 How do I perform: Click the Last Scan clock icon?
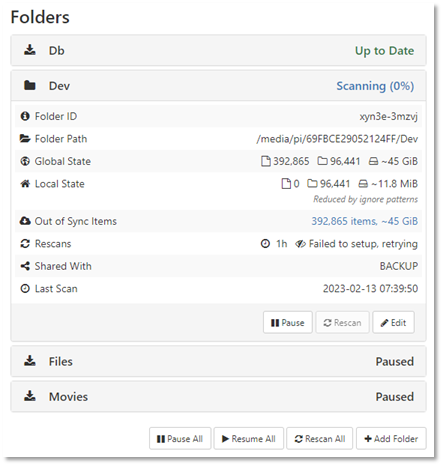pyautogui.click(x=25, y=288)
